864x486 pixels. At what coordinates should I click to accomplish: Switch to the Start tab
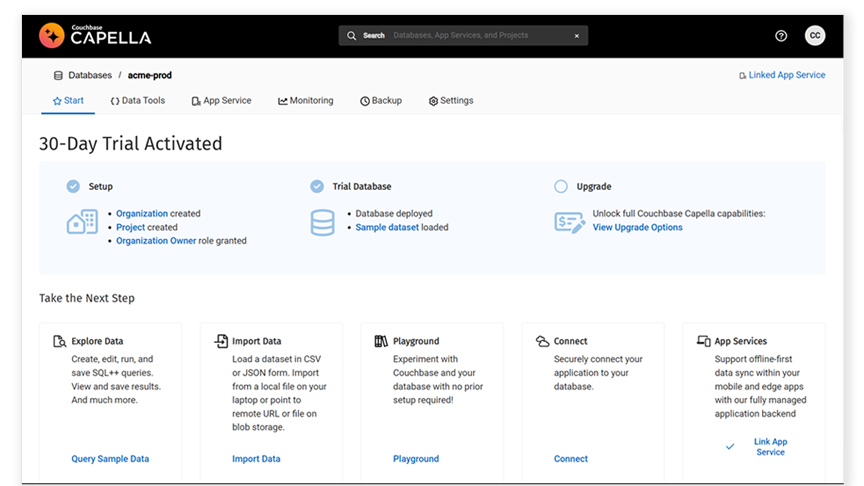68,101
